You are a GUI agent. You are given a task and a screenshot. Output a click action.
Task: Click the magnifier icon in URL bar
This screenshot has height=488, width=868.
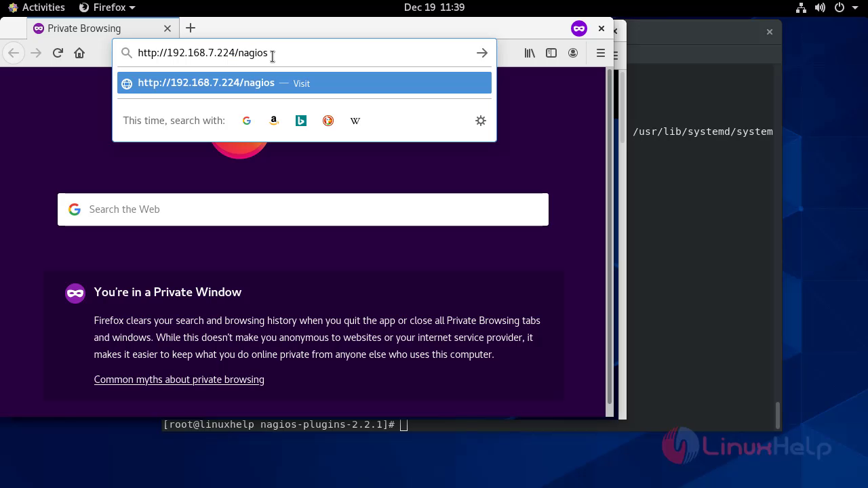(126, 53)
